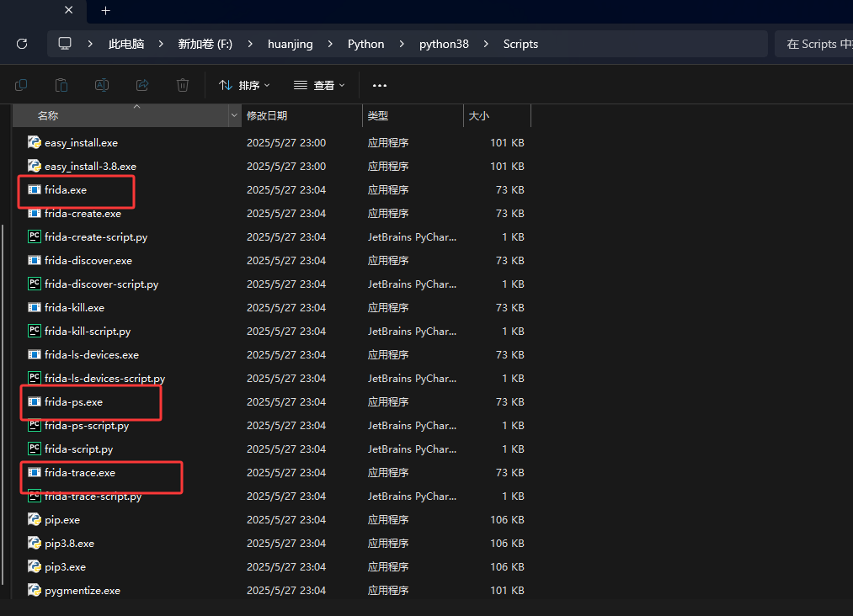
Task: Open the 查看 view dropdown
Action: pos(319,85)
